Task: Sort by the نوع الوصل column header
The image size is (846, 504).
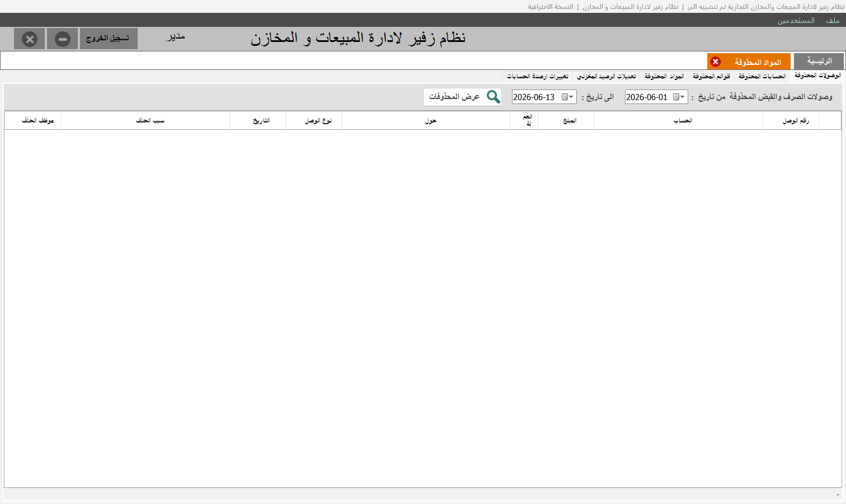Action: (313, 121)
